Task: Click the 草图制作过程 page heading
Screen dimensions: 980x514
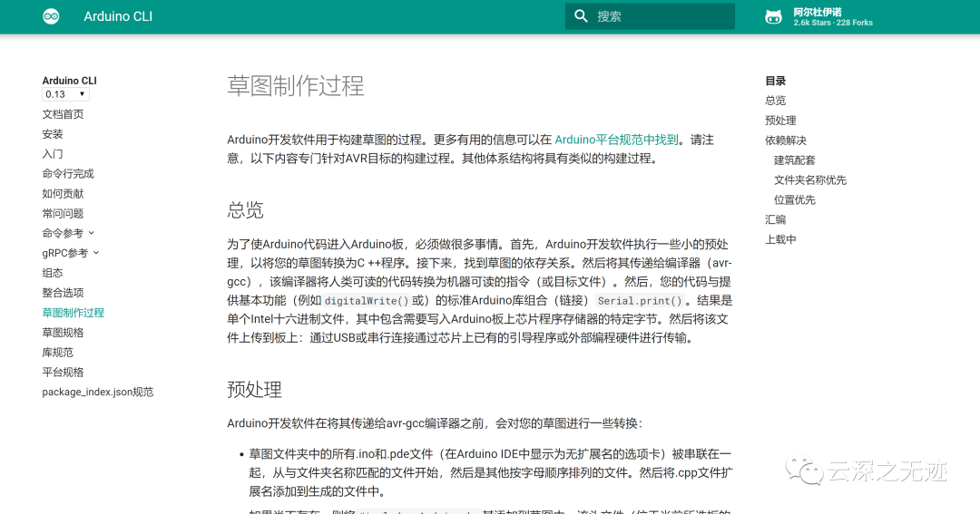Action: 296,85
